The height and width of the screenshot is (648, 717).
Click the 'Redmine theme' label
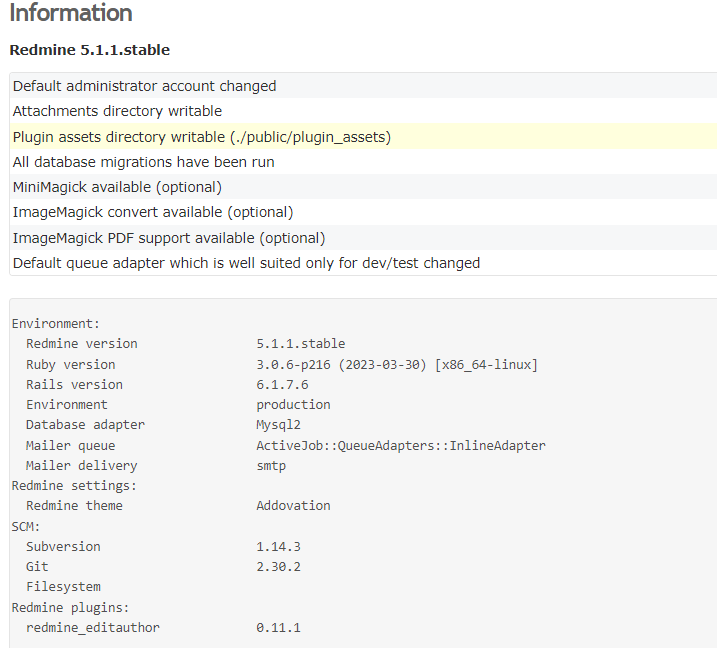coord(74,505)
